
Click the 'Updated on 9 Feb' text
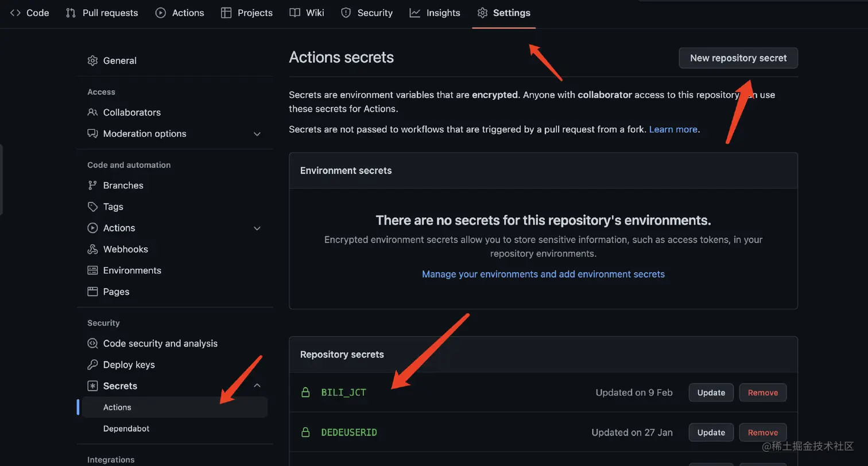click(634, 392)
